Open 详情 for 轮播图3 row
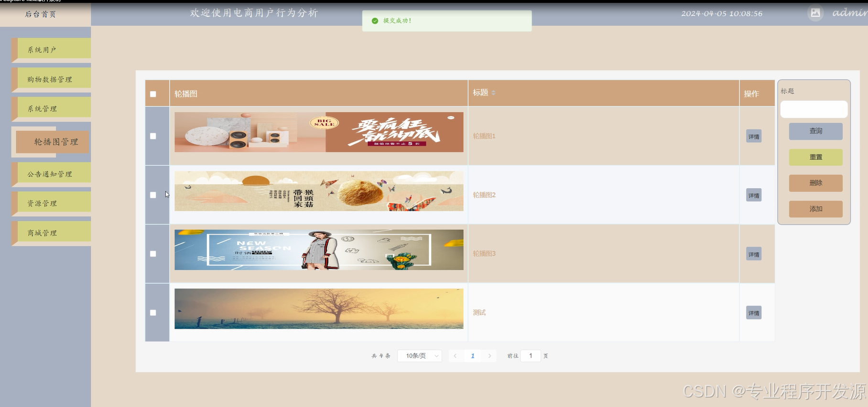Image resolution: width=868 pixels, height=407 pixels. click(754, 254)
